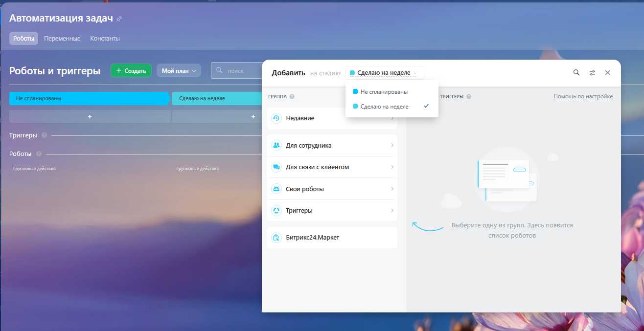
Task: Open search icon in Добавить panel header
Action: point(576,72)
